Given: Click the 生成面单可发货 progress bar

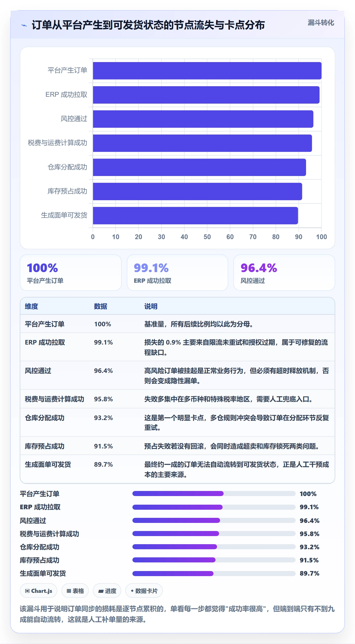Looking at the screenshot, I should pos(214,574).
